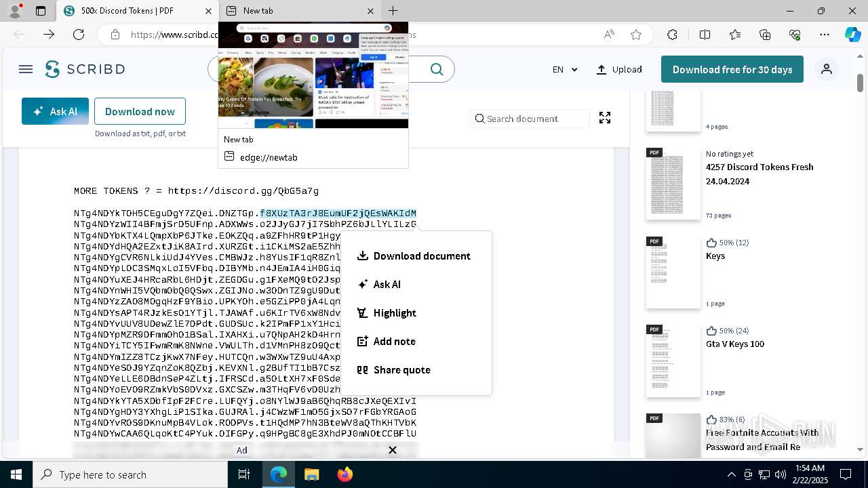Viewport: 868px width, 488px height.
Task: Click the thumbs-up 50% (12) rating
Action: click(x=728, y=243)
